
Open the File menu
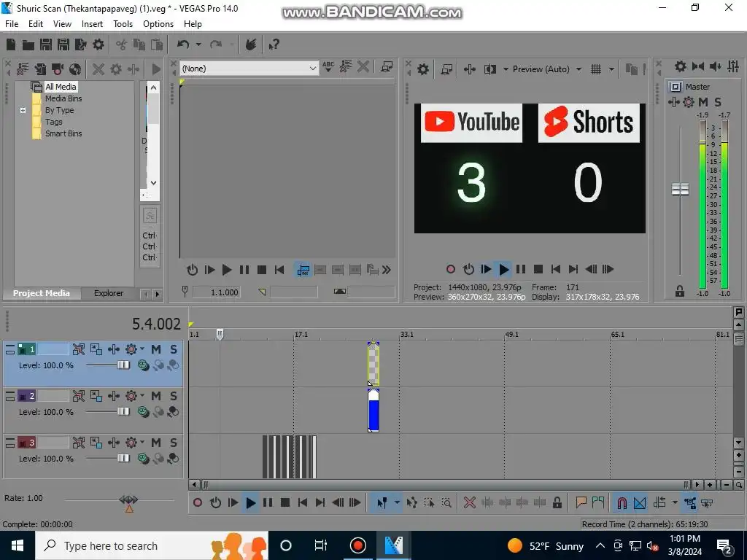tap(12, 24)
